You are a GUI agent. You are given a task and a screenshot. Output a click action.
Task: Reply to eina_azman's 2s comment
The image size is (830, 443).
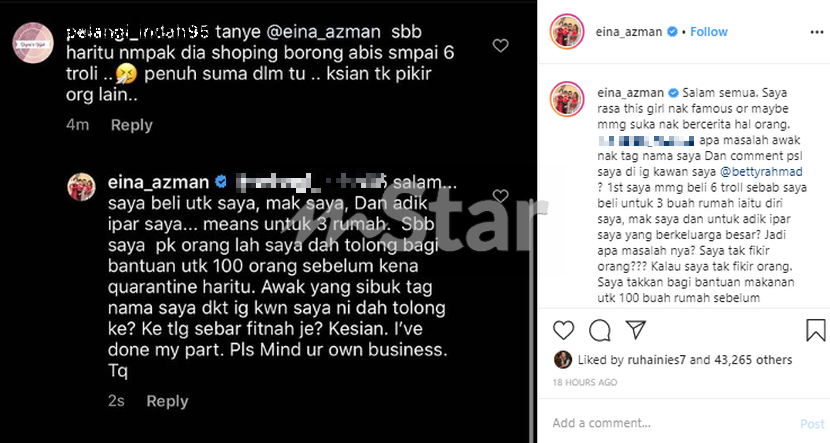(x=167, y=401)
